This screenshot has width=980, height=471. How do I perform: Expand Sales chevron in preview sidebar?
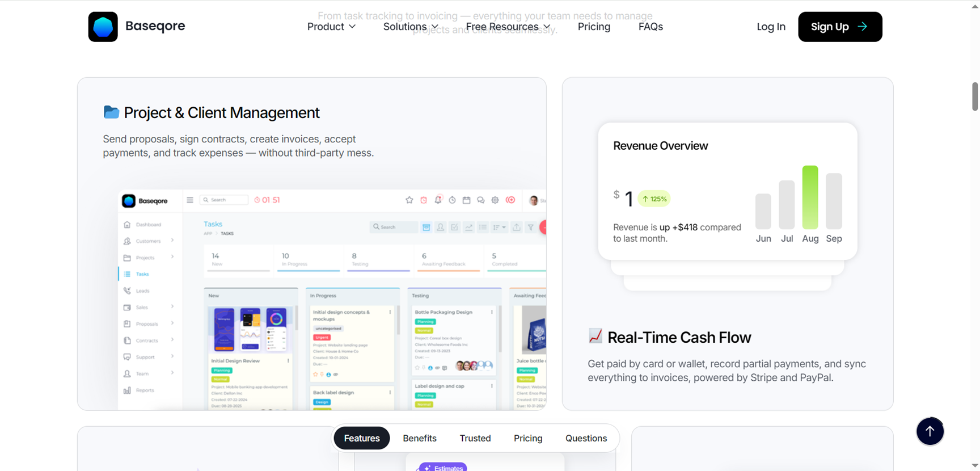(x=172, y=307)
